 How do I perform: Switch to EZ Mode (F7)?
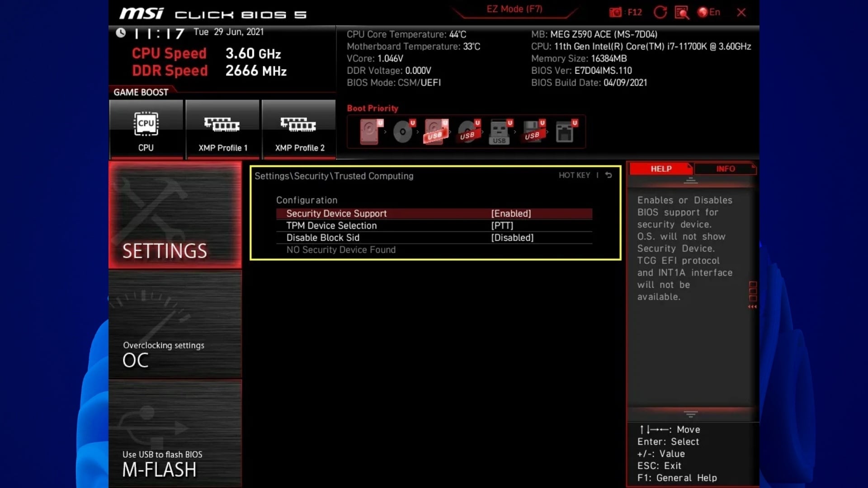click(x=515, y=9)
